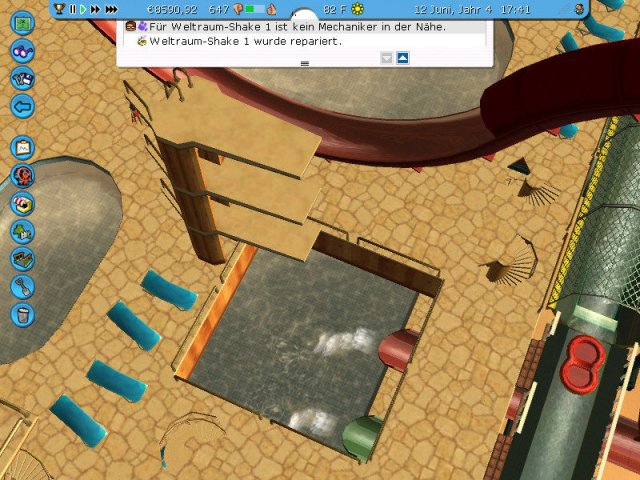Set game to fast forward speed
This screenshot has width=640, height=480.
[96, 9]
